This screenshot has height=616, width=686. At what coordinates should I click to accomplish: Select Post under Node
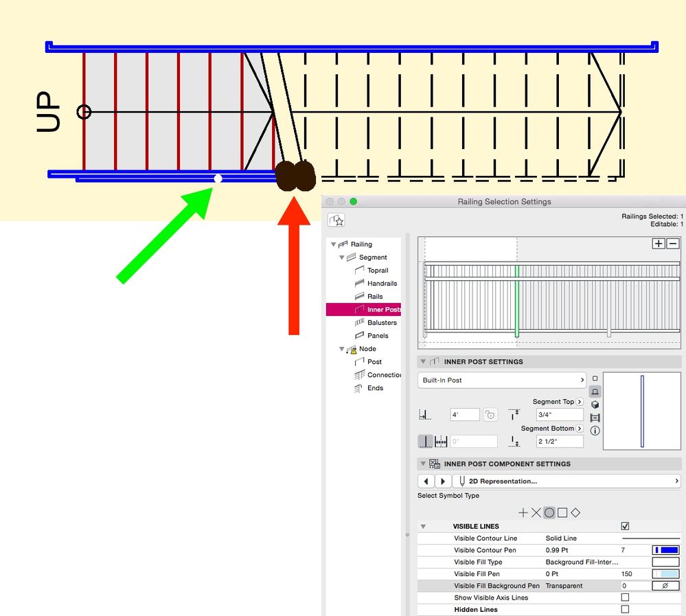pos(374,362)
